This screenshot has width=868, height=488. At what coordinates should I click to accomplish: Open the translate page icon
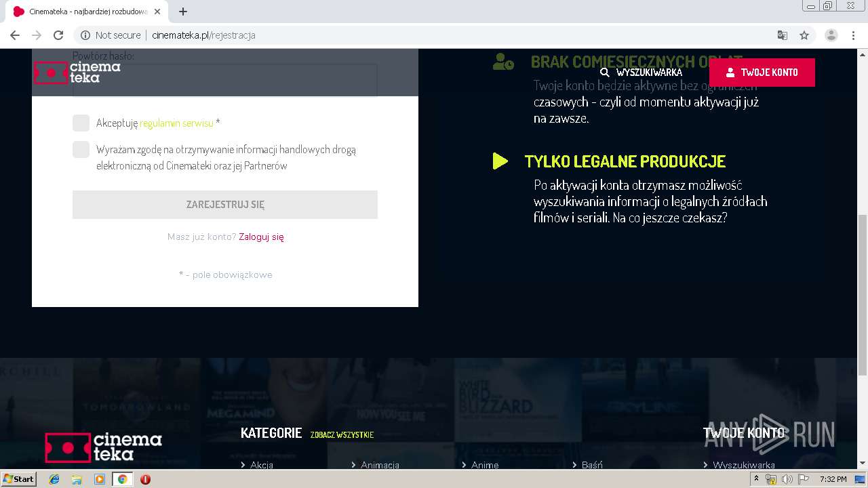[x=783, y=35]
